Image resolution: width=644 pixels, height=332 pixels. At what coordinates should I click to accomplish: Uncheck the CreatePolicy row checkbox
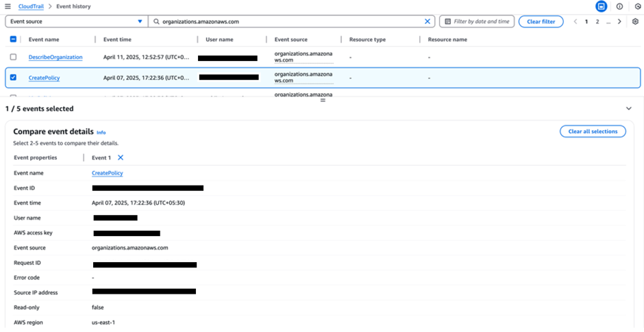(13, 77)
